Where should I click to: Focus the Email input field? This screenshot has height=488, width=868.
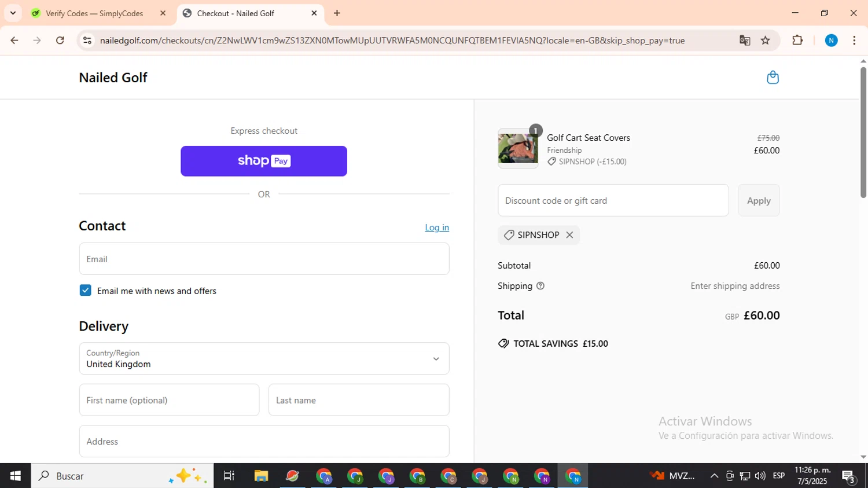pos(264,259)
